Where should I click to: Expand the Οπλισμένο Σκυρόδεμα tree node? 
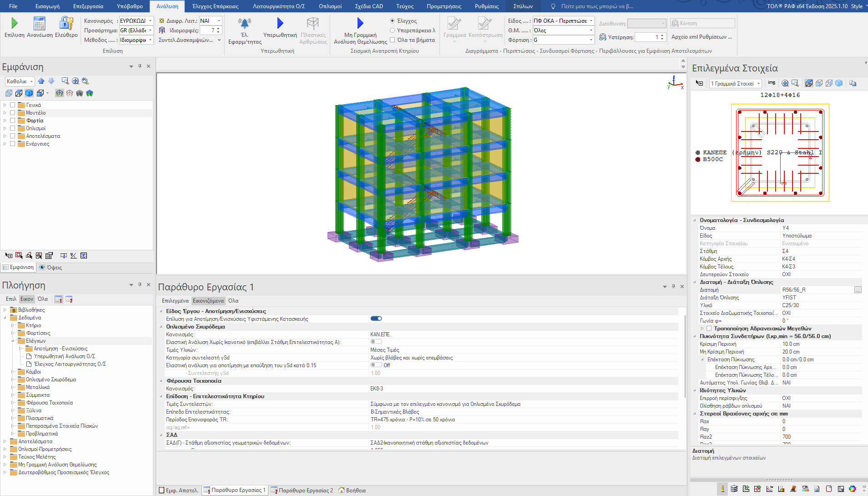[x=13, y=380]
